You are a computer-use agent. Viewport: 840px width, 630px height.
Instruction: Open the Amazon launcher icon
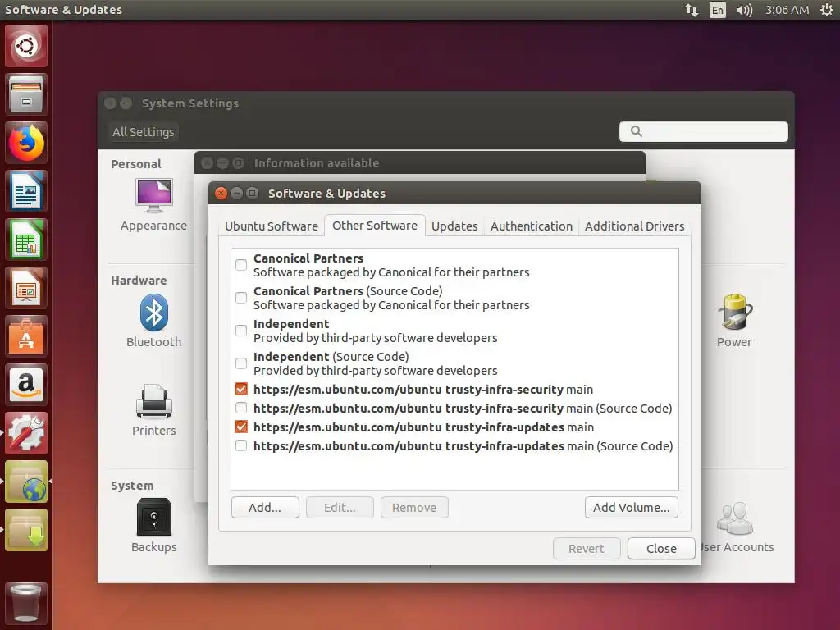point(25,385)
